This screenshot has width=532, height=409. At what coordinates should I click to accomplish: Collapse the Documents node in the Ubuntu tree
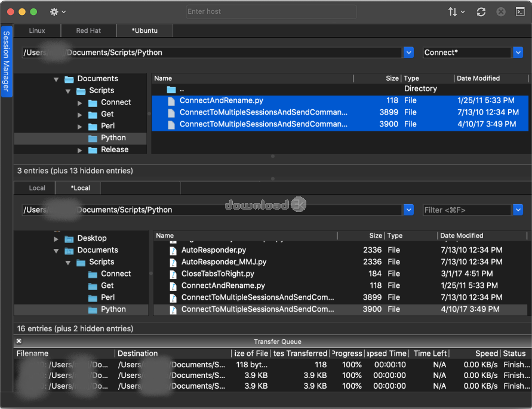(56, 79)
